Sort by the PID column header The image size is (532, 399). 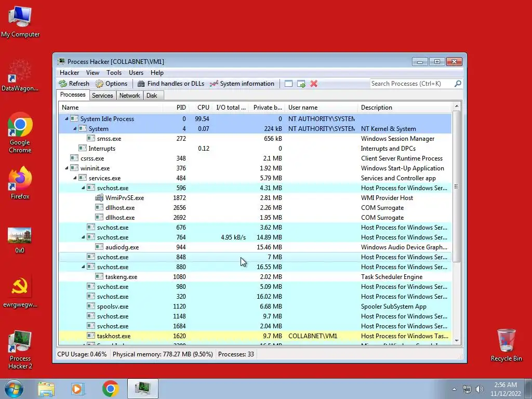pyautogui.click(x=176, y=108)
